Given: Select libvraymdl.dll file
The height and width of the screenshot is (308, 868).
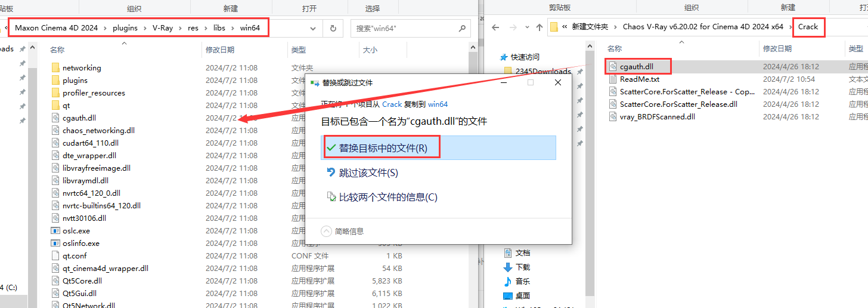Looking at the screenshot, I should [85, 181].
